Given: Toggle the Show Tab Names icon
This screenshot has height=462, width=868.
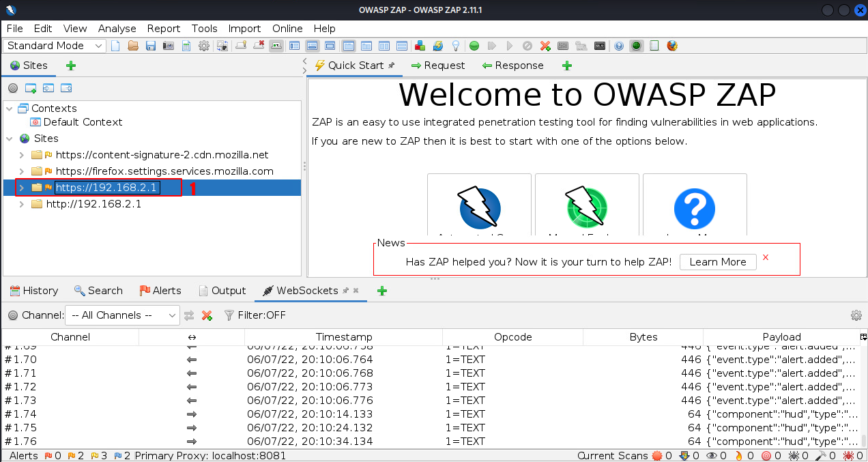Looking at the screenshot, I should [276, 46].
